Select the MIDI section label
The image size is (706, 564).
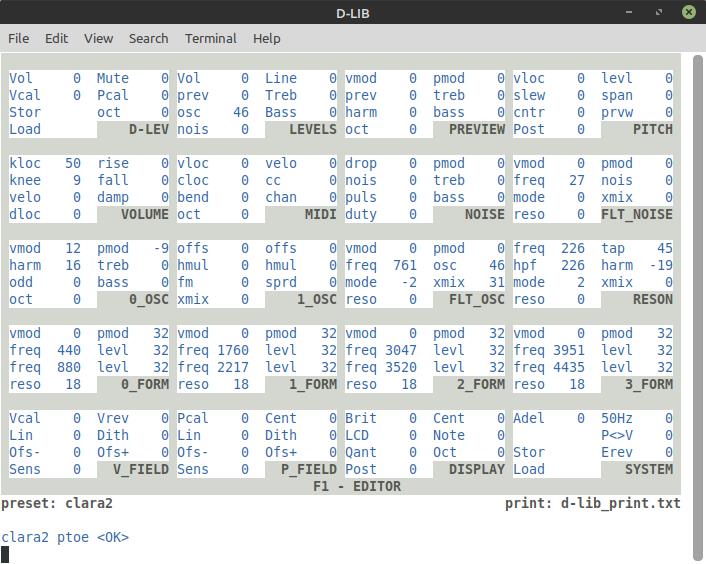click(x=321, y=215)
